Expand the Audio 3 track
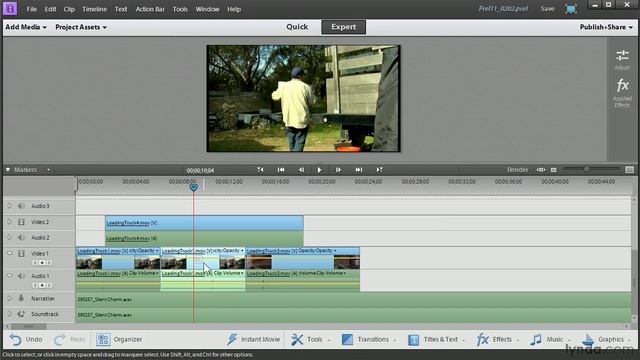The image size is (640, 360). [x=10, y=206]
